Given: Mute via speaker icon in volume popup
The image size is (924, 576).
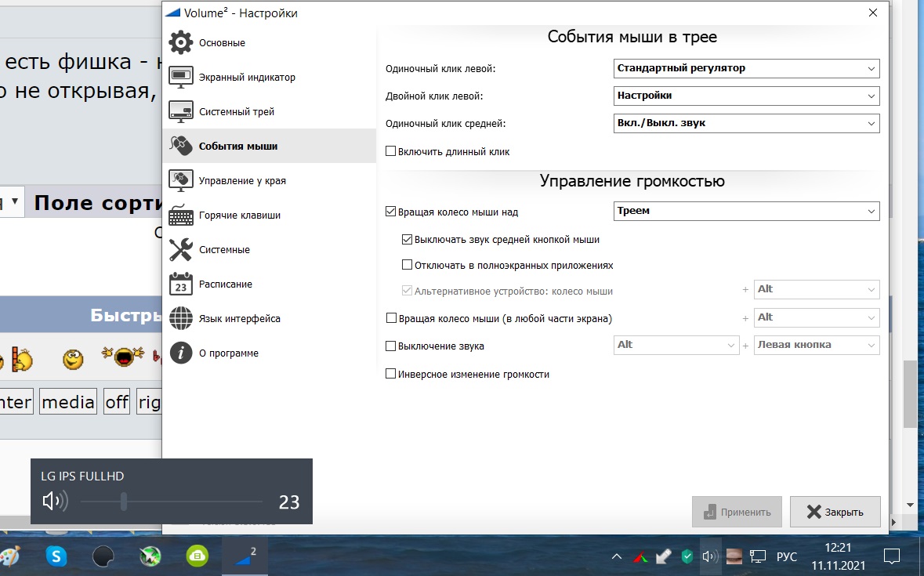Looking at the screenshot, I should click(56, 502).
